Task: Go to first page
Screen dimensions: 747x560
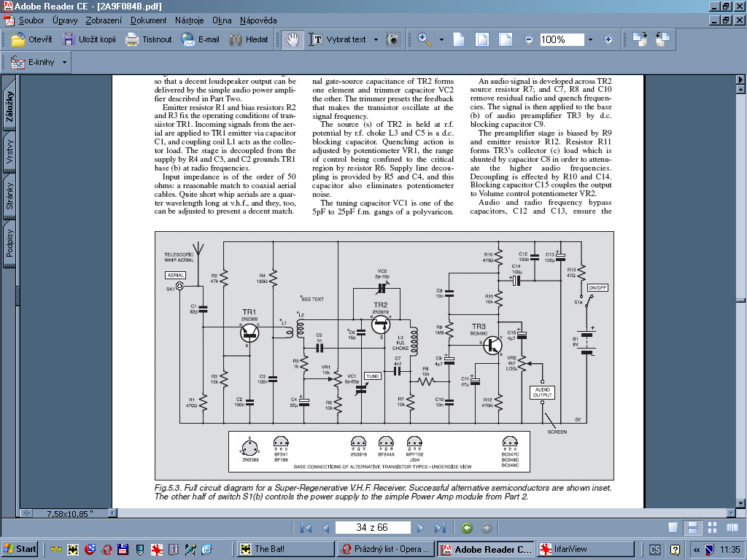Action: [306, 528]
